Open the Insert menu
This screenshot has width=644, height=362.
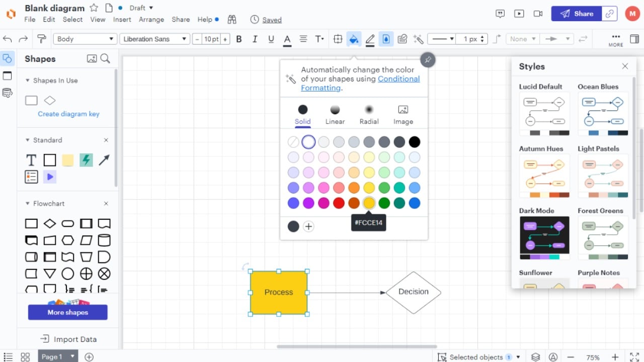(122, 20)
